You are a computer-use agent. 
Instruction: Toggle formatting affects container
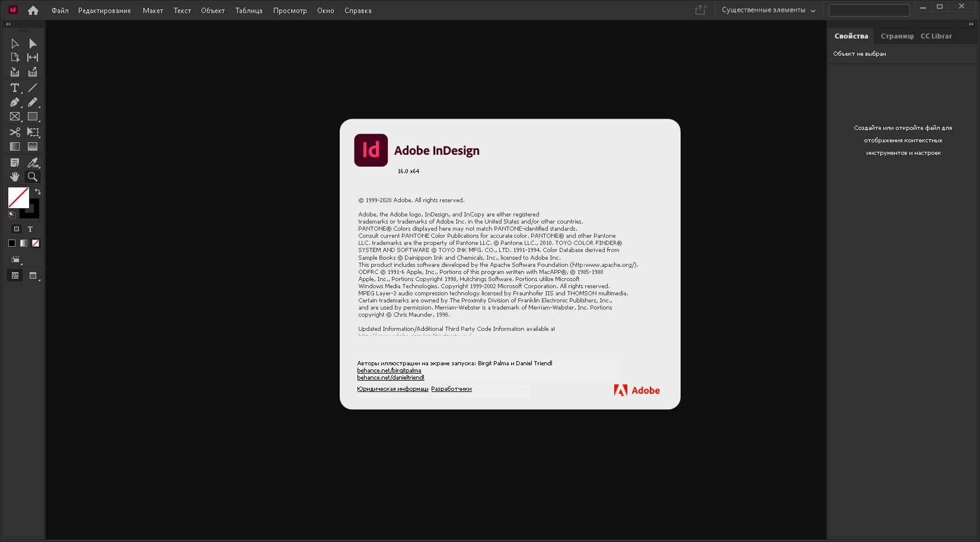[x=16, y=229]
